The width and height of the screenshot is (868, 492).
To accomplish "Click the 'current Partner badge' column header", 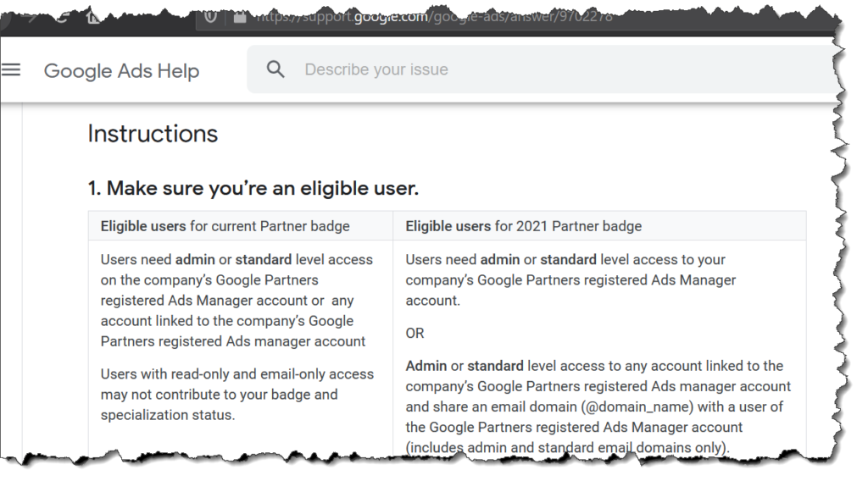I will coord(225,226).
